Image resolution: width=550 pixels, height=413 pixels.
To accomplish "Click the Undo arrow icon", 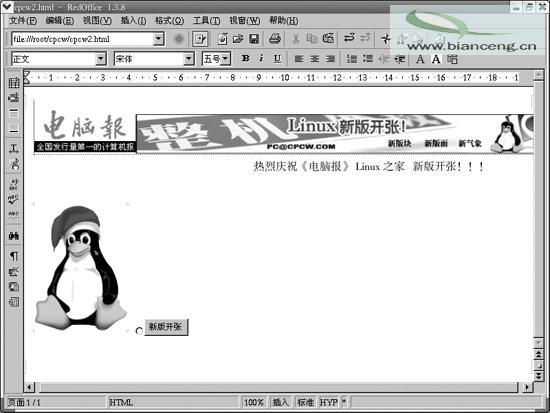I will [349, 38].
